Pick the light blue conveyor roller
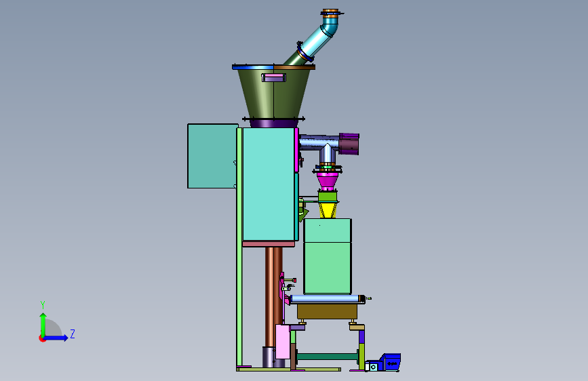 [326, 299]
